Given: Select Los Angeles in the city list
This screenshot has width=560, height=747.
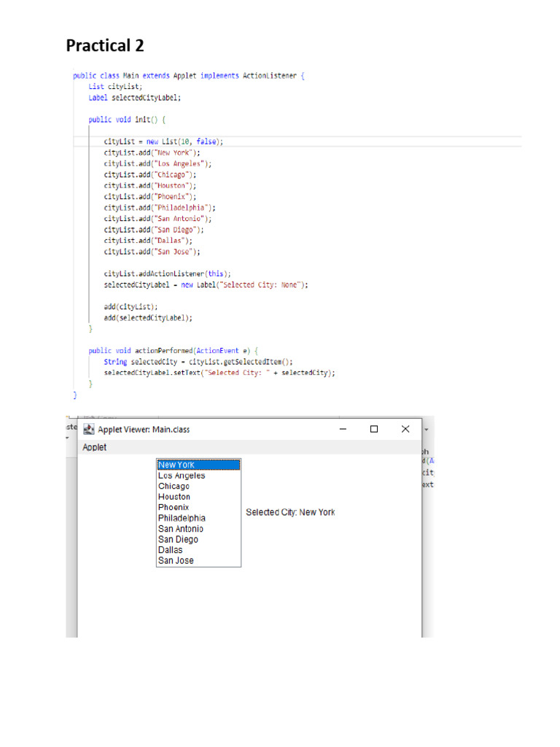Looking at the screenshot, I should pos(182,476).
